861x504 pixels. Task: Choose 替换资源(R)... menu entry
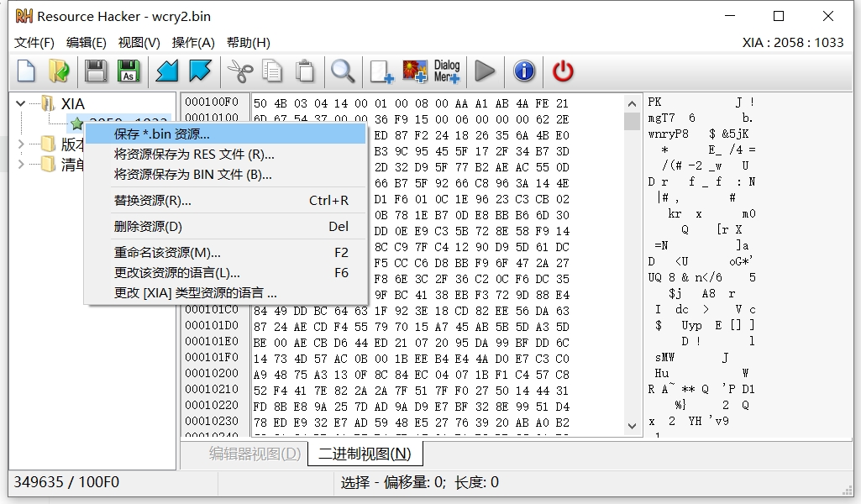coord(225,201)
